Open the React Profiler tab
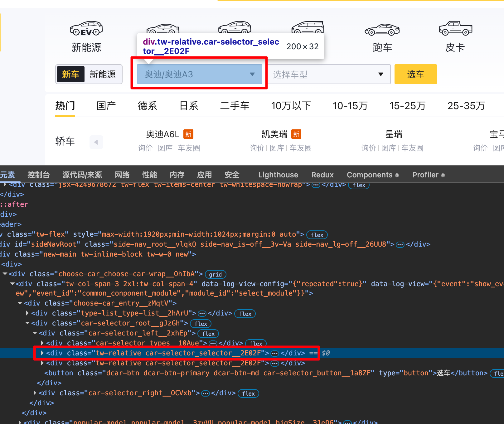 [429, 175]
